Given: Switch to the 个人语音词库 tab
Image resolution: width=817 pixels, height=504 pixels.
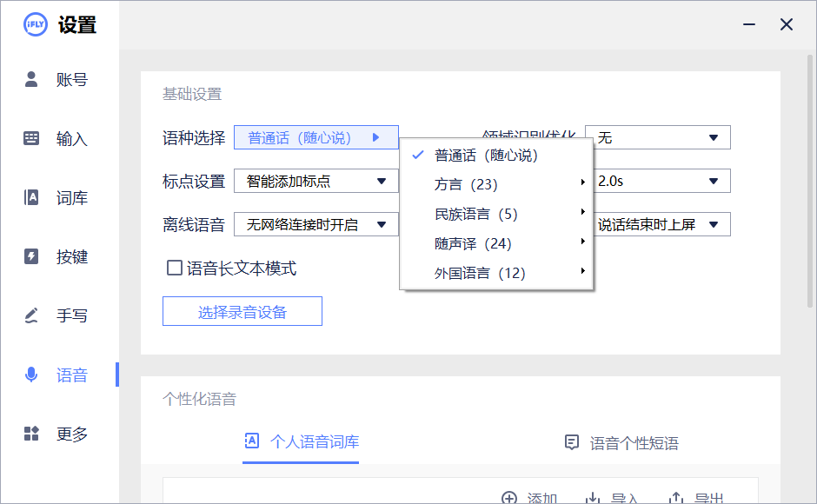Looking at the screenshot, I should tap(301, 442).
